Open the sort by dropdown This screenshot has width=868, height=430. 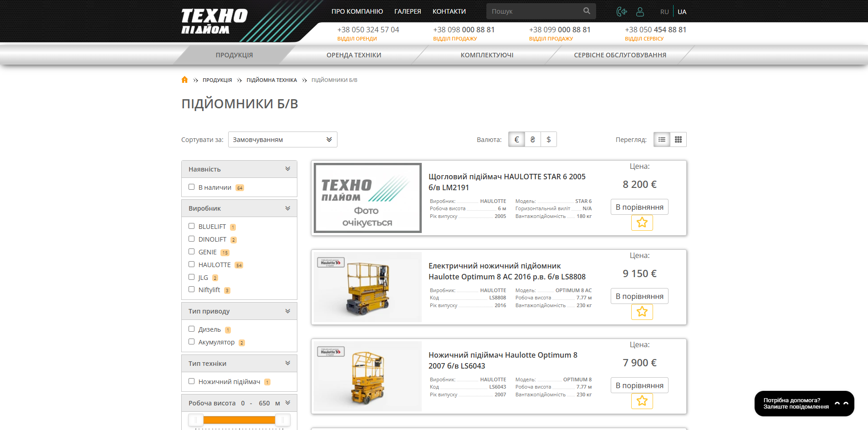[282, 139]
